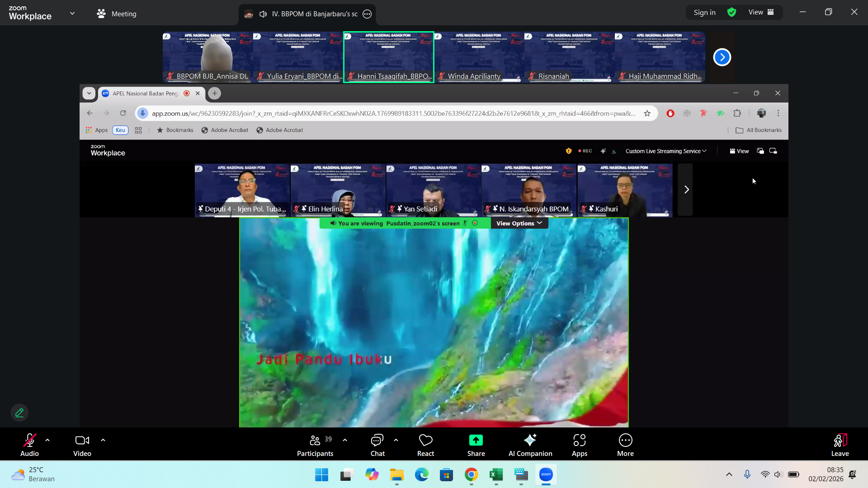
Task: Open the Zoom Apps panel
Action: click(x=579, y=445)
